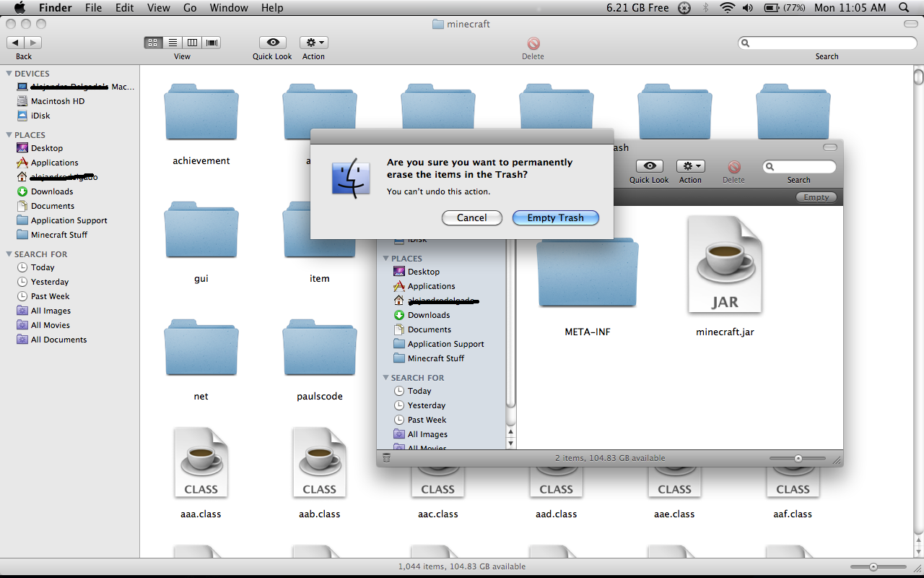Click volume icon in menu bar
The image size is (924, 578).
pyautogui.click(x=748, y=8)
